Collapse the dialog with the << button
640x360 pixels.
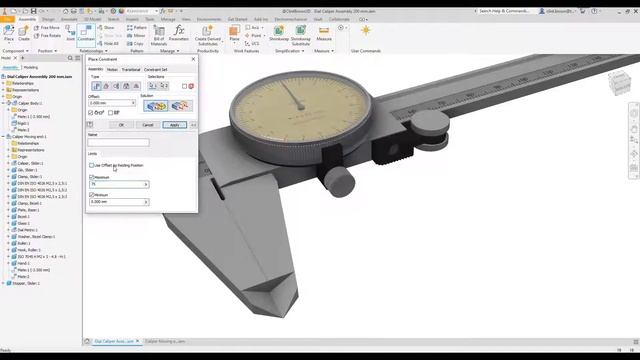(x=193, y=125)
